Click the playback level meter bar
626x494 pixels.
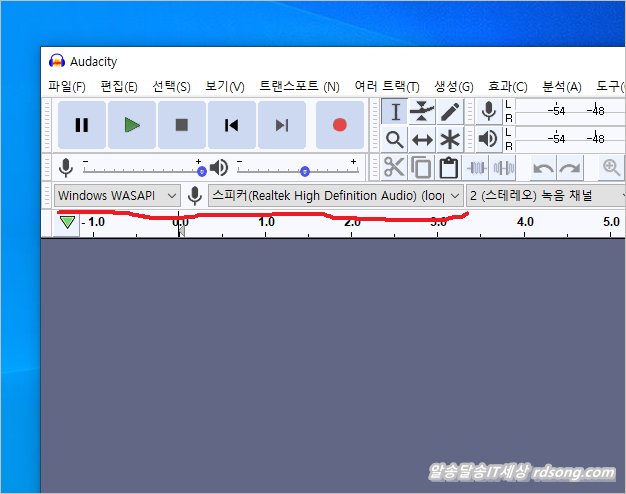pos(570,139)
